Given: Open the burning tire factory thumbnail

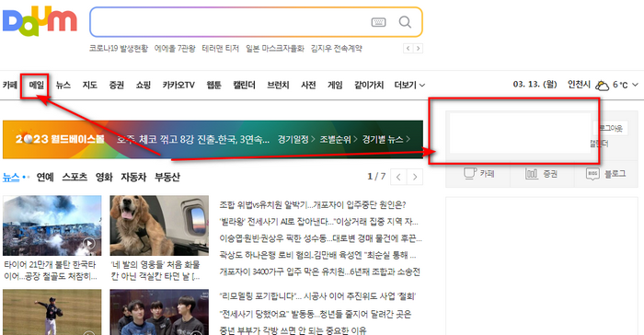Looking at the screenshot, I should [52, 225].
